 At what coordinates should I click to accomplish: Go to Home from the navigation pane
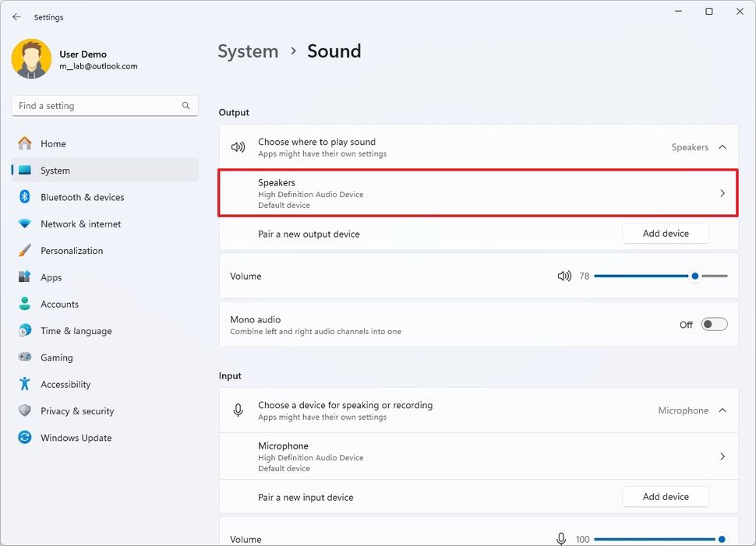click(54, 143)
